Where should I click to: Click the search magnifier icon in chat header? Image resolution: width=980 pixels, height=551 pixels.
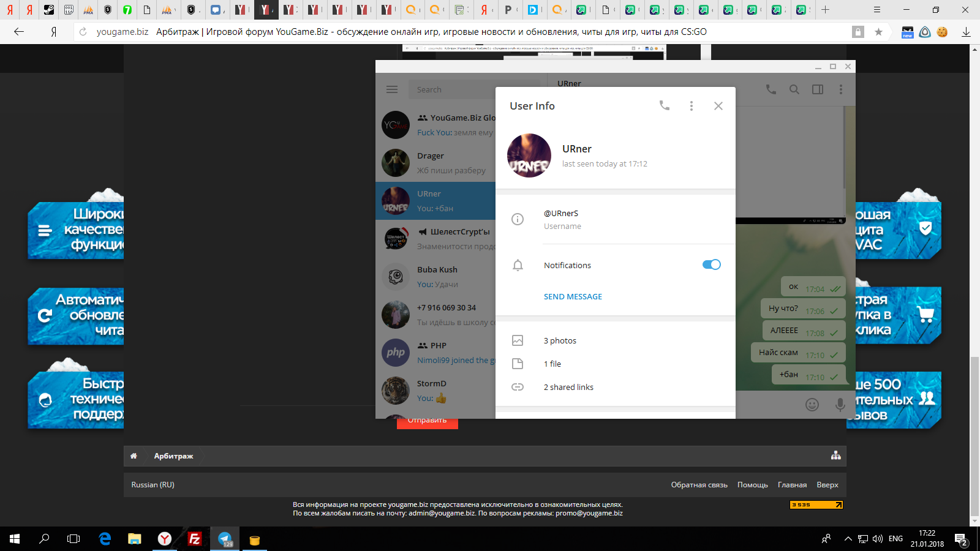point(794,89)
